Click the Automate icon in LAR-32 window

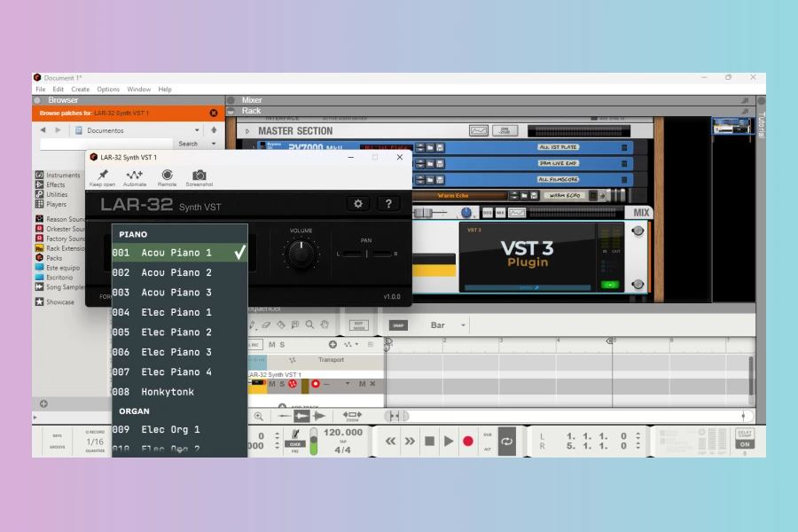[x=135, y=175]
